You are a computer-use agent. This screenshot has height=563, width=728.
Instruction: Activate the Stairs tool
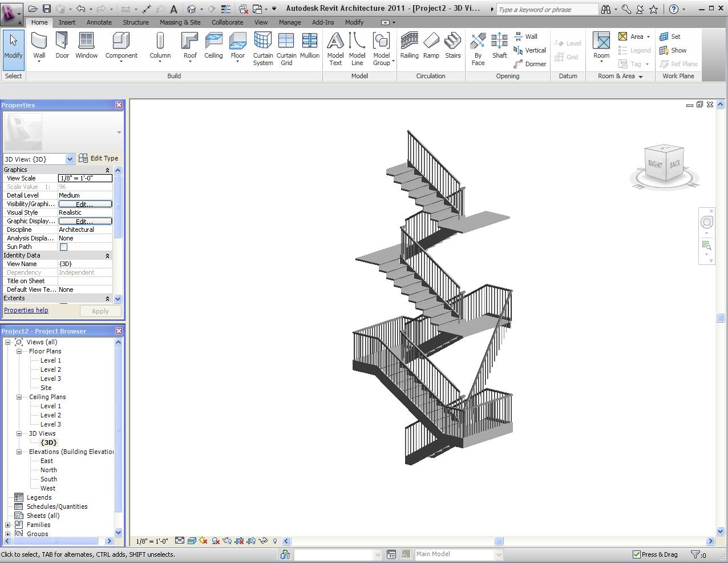pyautogui.click(x=453, y=46)
